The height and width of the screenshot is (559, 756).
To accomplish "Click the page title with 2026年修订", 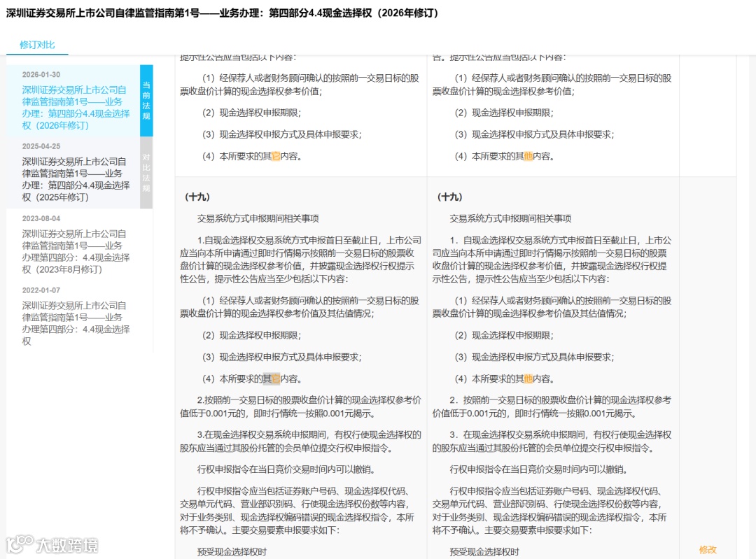I will (223, 13).
